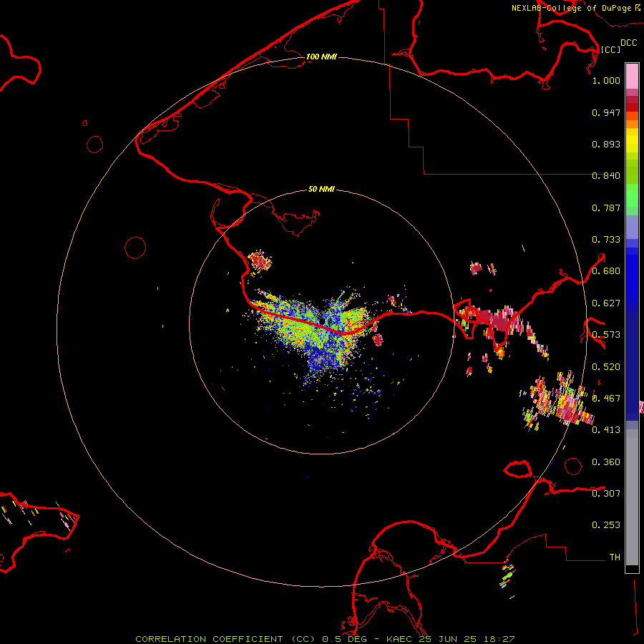Click the 0.627 scale value

606,303
